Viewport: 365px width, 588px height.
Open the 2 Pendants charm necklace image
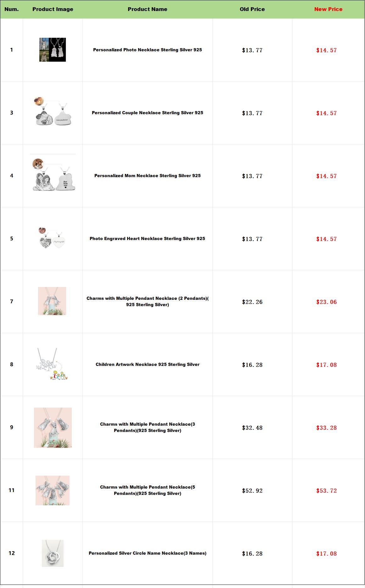(52, 301)
